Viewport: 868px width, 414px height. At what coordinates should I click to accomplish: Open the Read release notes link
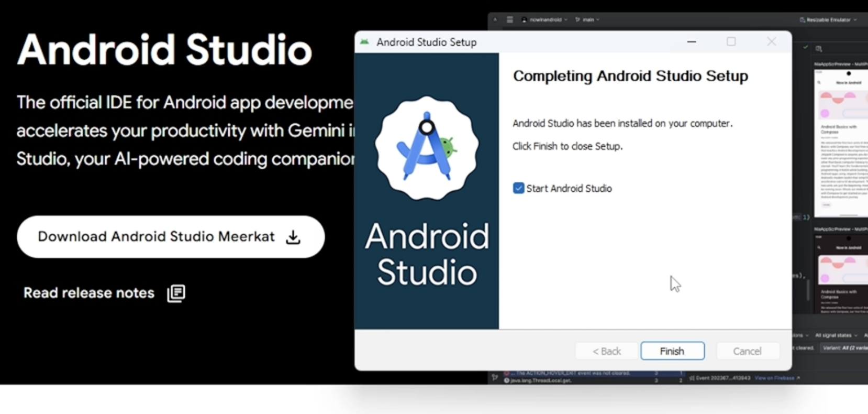coord(89,293)
